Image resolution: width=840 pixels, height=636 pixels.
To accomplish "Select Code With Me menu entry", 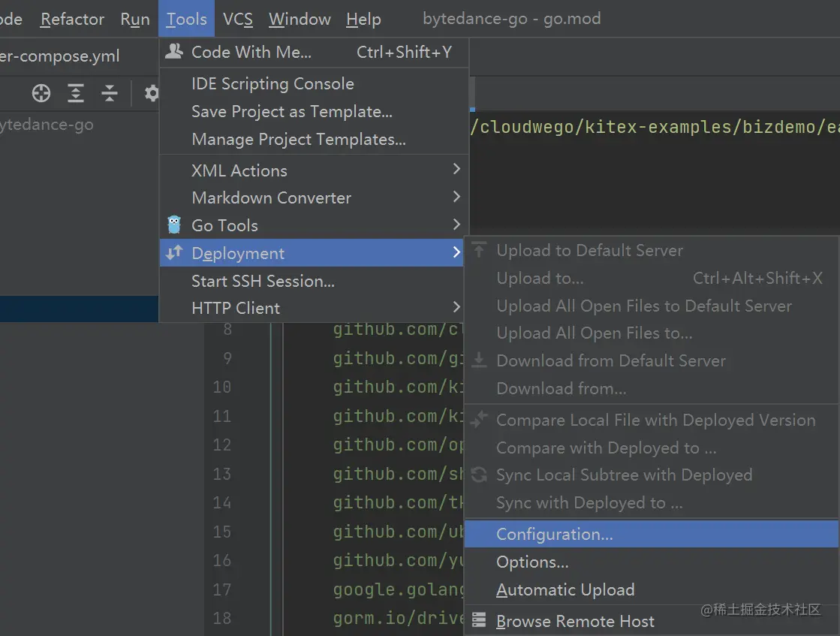I will 314,52.
